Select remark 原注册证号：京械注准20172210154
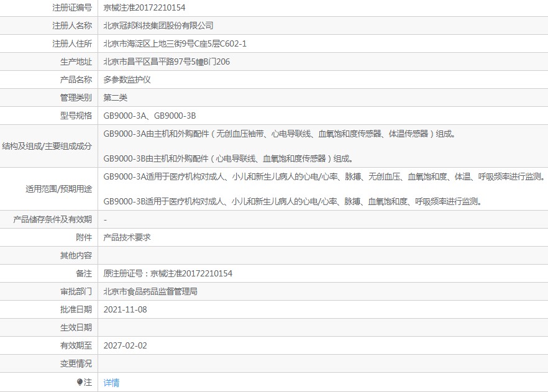This screenshot has width=548, height=392. coord(168,273)
